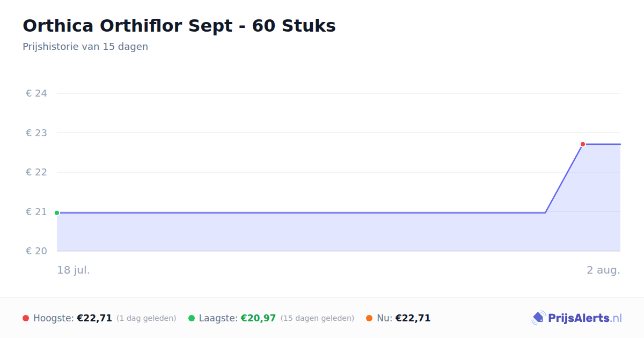Click the € 23 axis label
This screenshot has height=338, width=644.
[x=36, y=133]
